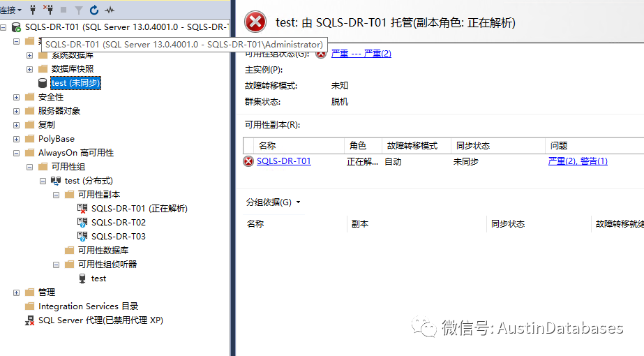Sort replicas by 问题 column header
Screen dimensions: 644x356
594,145
